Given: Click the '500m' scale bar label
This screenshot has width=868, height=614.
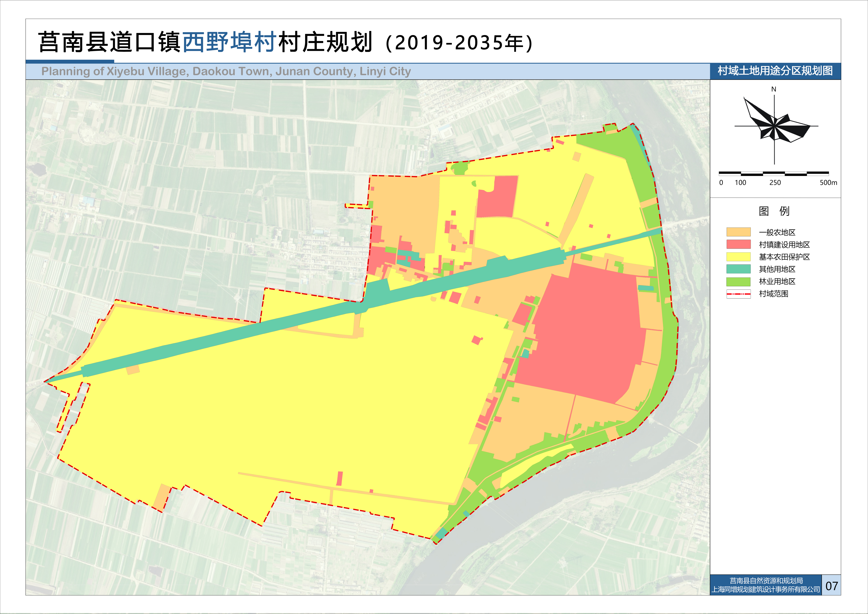Looking at the screenshot, I should [828, 183].
